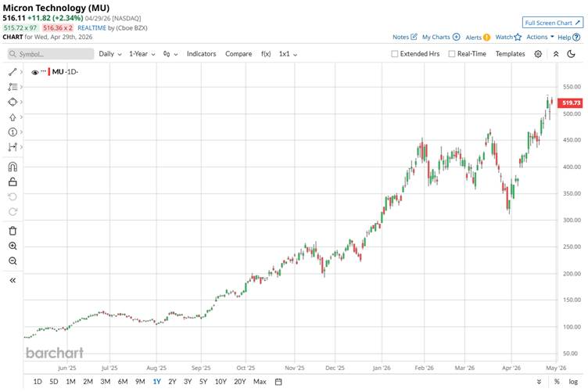Viewport: 588px width, 392px height.
Task: Enable the Real-Time checkbox
Action: pos(451,54)
